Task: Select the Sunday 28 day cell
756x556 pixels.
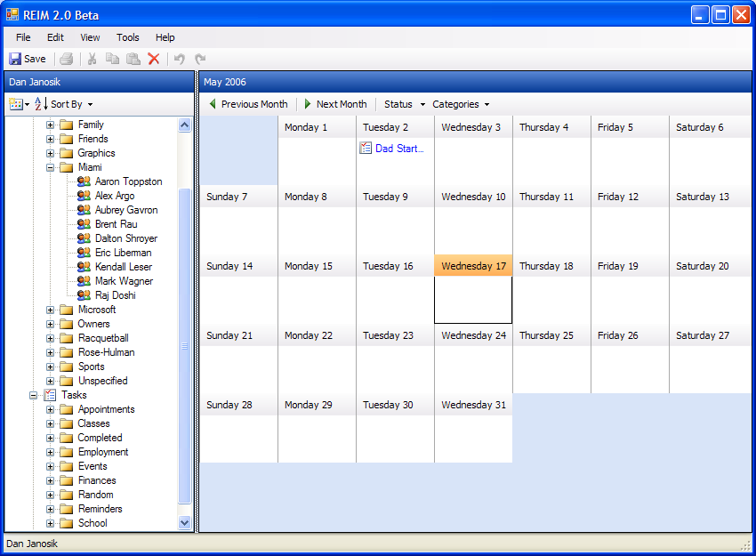Action: (x=238, y=428)
